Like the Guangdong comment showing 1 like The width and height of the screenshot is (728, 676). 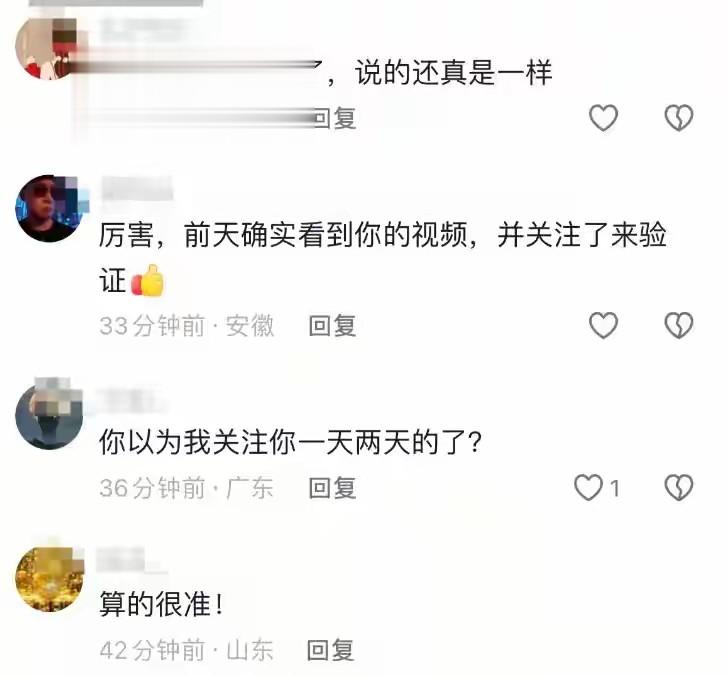pos(588,488)
